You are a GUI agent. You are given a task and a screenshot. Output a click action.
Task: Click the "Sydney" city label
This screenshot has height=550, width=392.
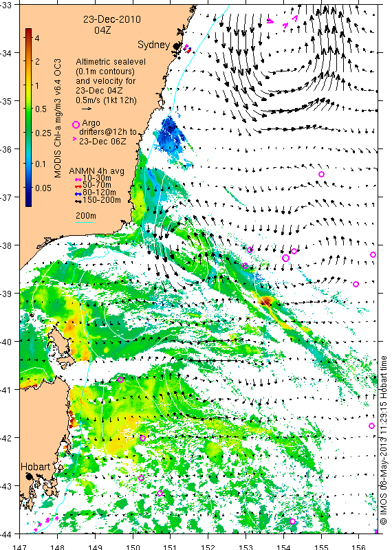click(x=154, y=45)
